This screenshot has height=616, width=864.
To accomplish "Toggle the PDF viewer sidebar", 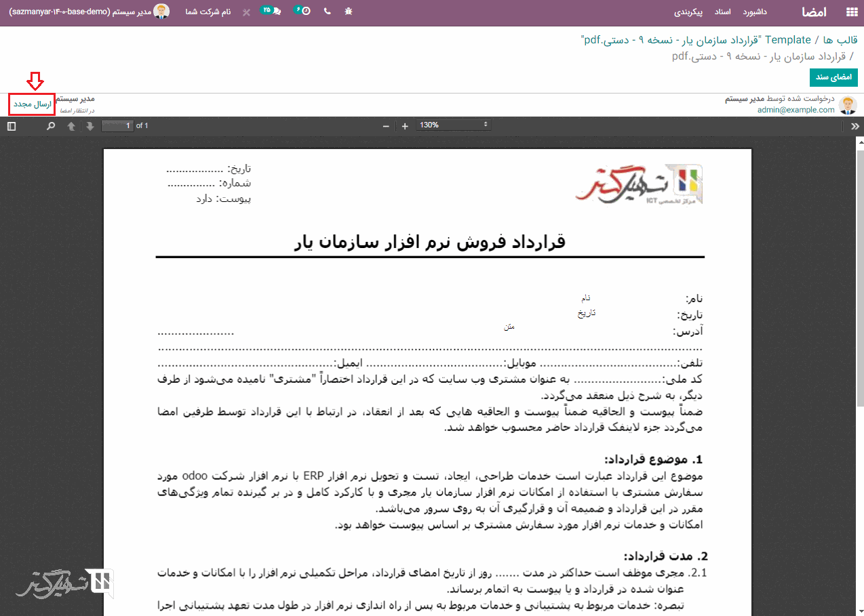I will click(x=12, y=126).
